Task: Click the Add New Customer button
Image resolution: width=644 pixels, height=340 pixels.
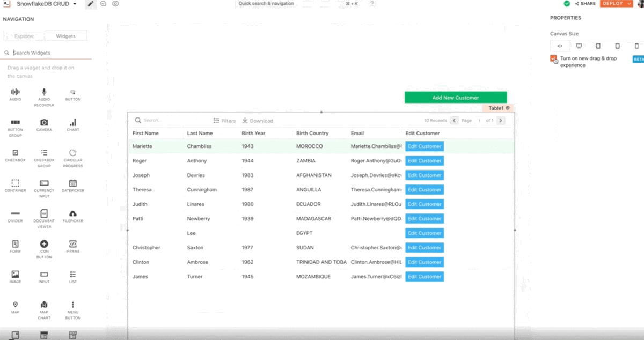Action: 455,98
